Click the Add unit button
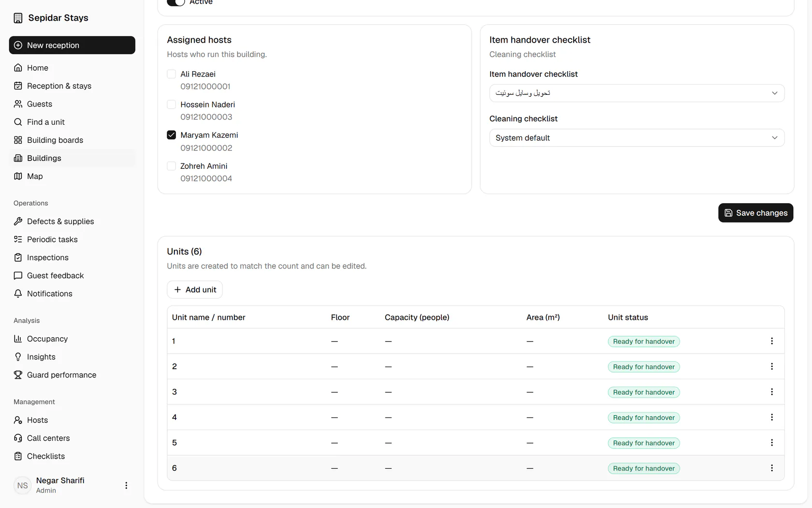The height and width of the screenshot is (508, 812). point(195,289)
